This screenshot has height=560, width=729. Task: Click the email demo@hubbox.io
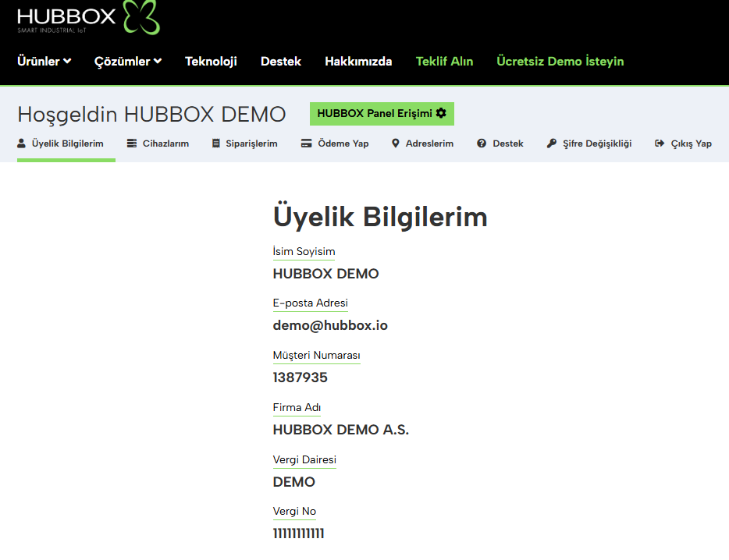click(x=330, y=325)
